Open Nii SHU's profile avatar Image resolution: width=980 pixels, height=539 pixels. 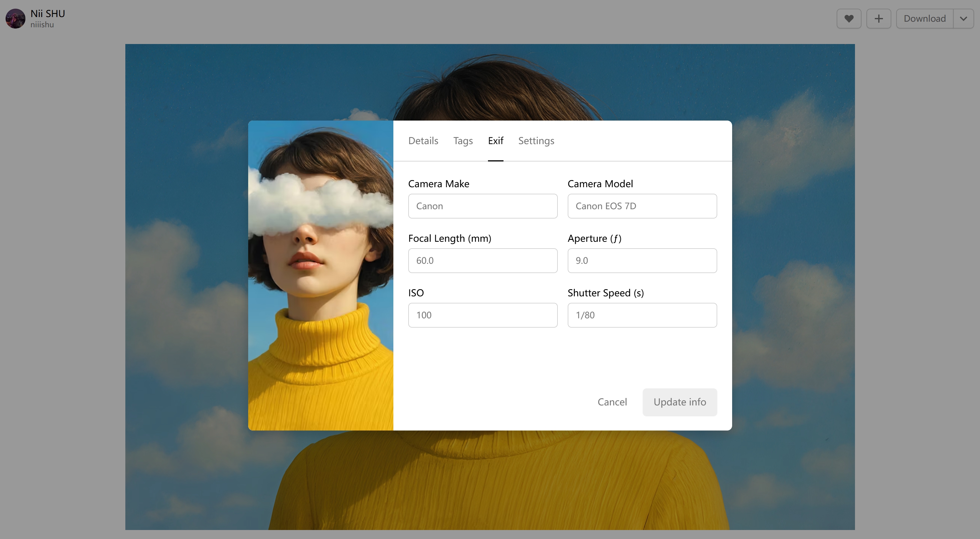pos(15,19)
